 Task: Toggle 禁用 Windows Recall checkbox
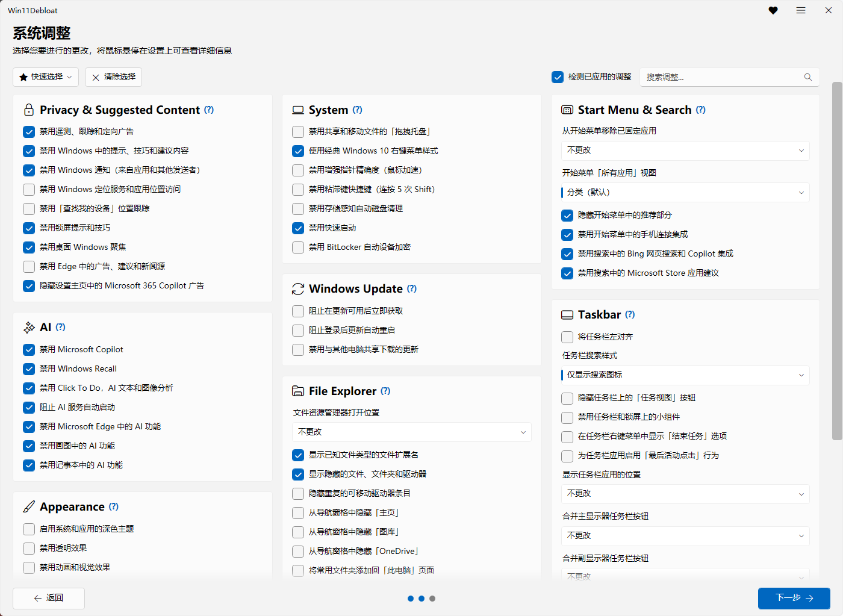pyautogui.click(x=29, y=369)
